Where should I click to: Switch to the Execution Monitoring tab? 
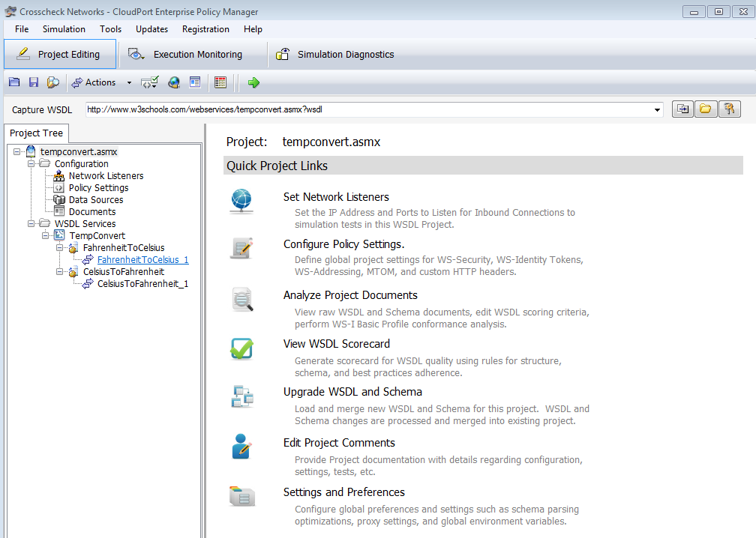pos(193,54)
